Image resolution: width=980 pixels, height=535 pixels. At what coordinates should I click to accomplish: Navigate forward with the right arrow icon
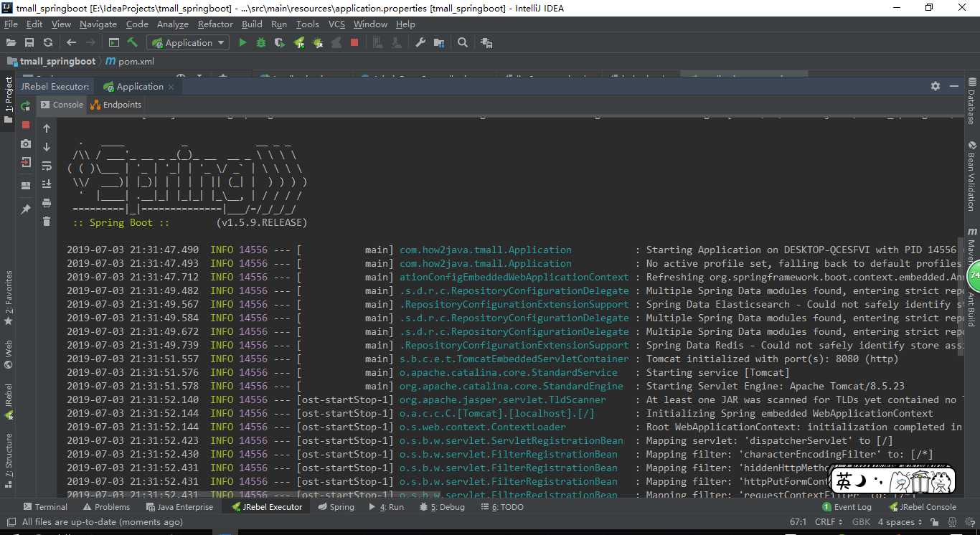(90, 43)
